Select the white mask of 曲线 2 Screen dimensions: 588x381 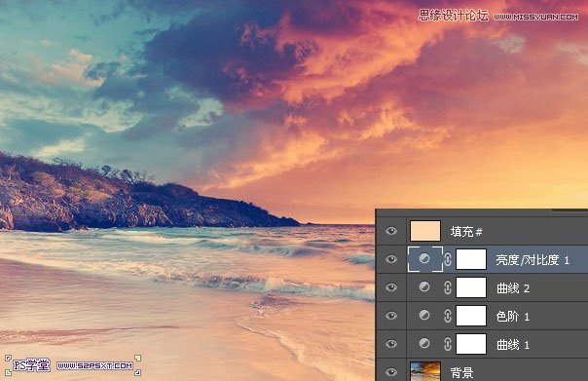click(471, 287)
